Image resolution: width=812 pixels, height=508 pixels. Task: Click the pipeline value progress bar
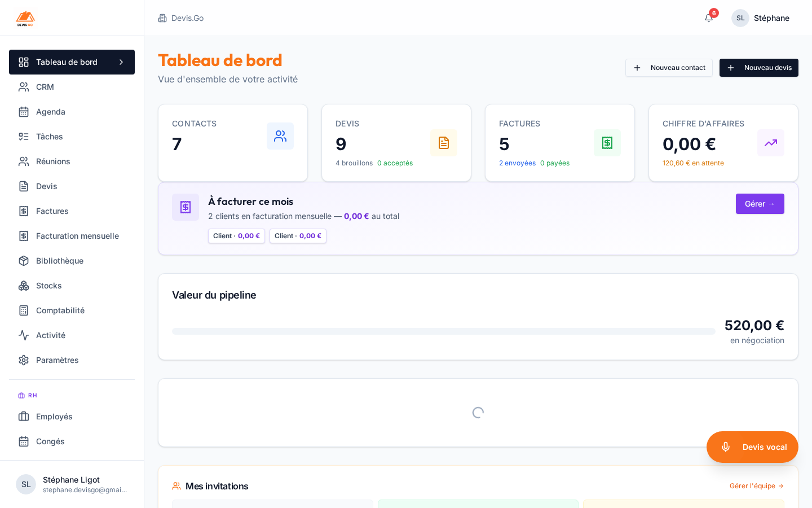click(444, 331)
